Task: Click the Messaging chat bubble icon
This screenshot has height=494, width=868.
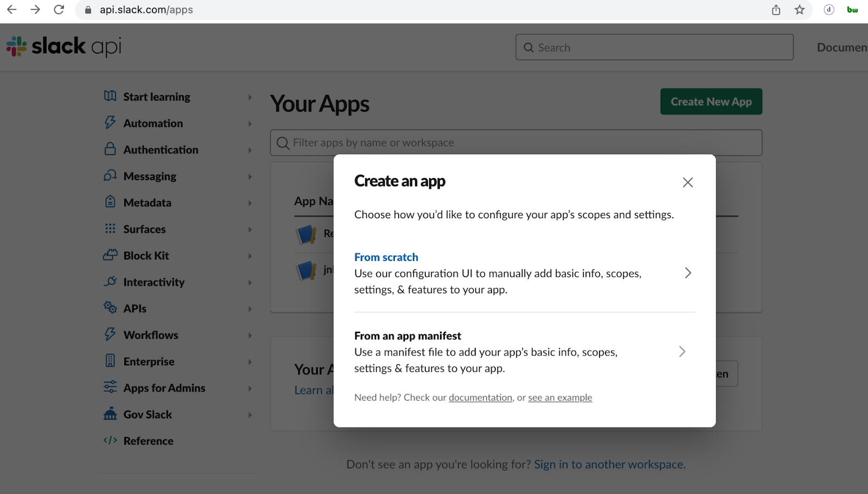Action: [110, 175]
